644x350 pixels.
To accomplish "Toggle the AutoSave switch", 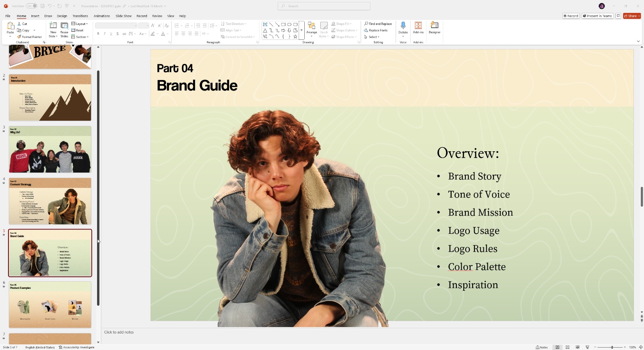I will (x=31, y=6).
